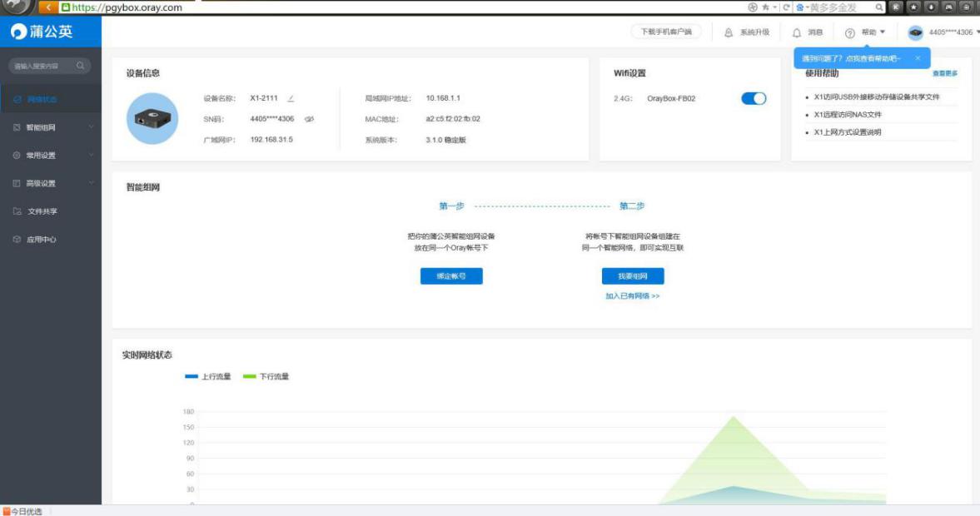The height and width of the screenshot is (516, 980).
Task: Click the 系统升级 icon in top bar
Action: 729,32
